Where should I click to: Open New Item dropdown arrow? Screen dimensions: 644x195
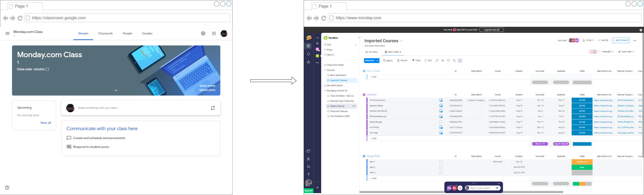click(378, 60)
